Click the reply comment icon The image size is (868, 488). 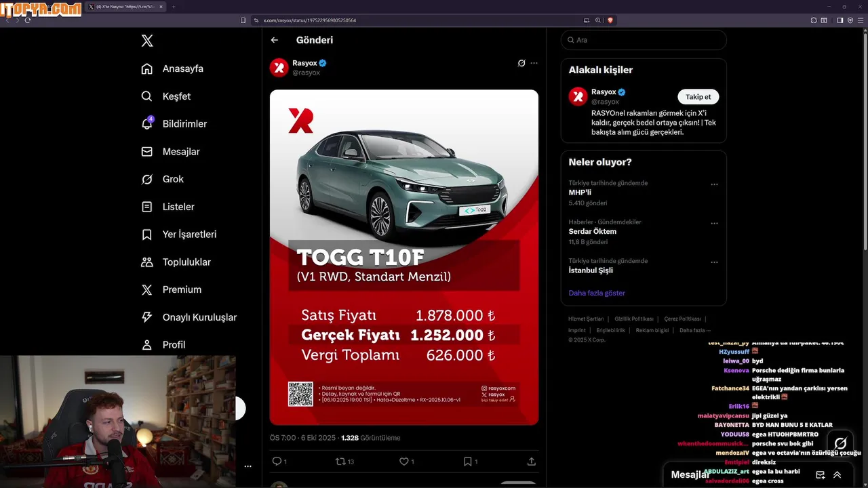pos(277,461)
